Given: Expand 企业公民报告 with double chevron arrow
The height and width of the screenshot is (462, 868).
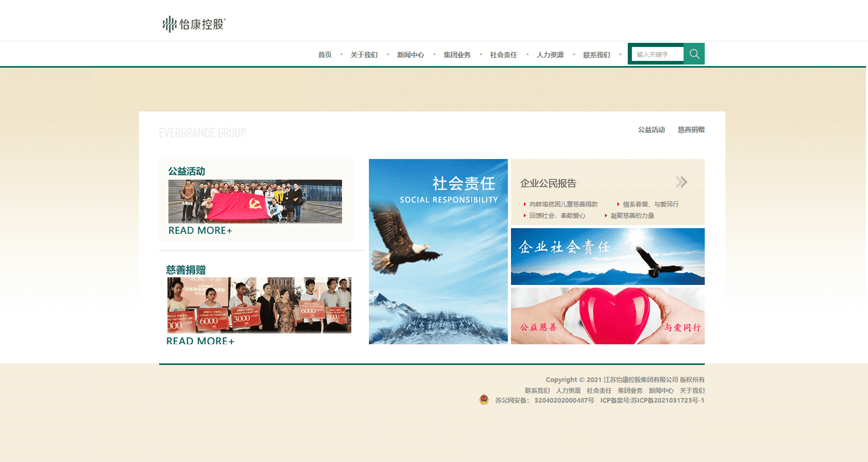Looking at the screenshot, I should click(x=681, y=182).
